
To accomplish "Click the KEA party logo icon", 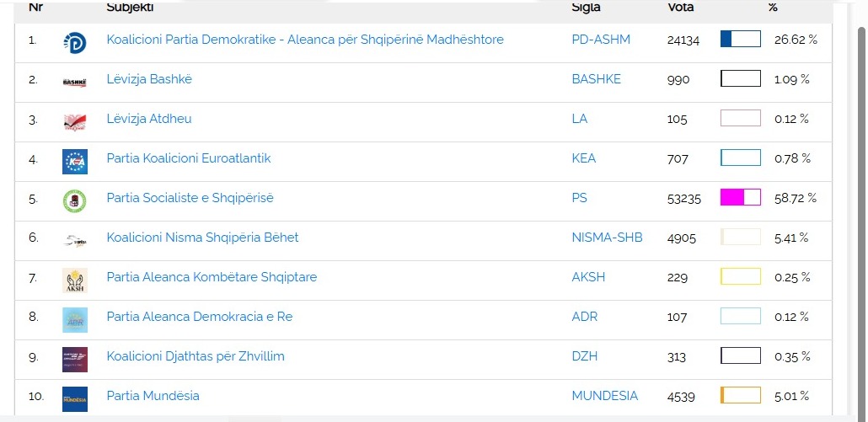I will coord(75,160).
